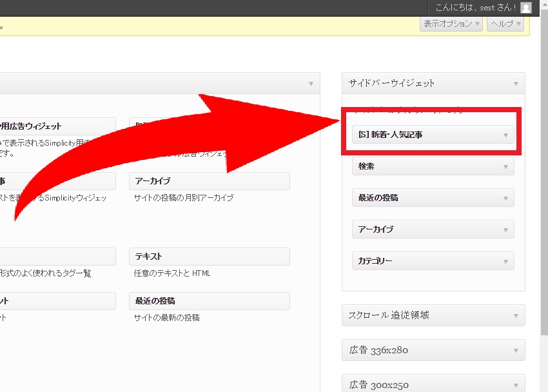Select the テキスト available widget
The image size is (548, 392).
[x=209, y=257]
